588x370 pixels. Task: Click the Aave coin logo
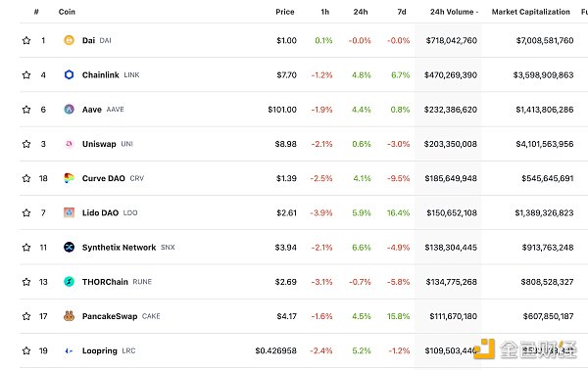[69, 110]
